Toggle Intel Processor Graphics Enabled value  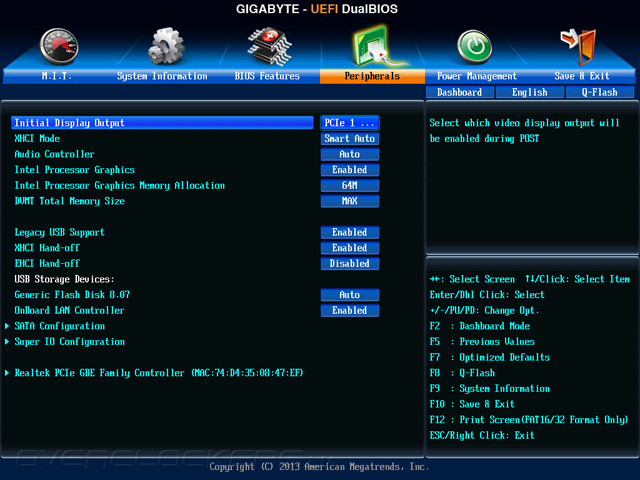tap(350, 170)
